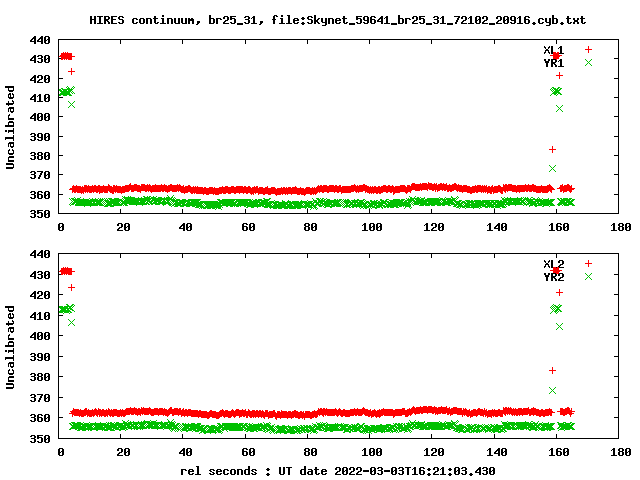Click the YR2 legend label
The width and height of the screenshot is (640, 480).
553,277
